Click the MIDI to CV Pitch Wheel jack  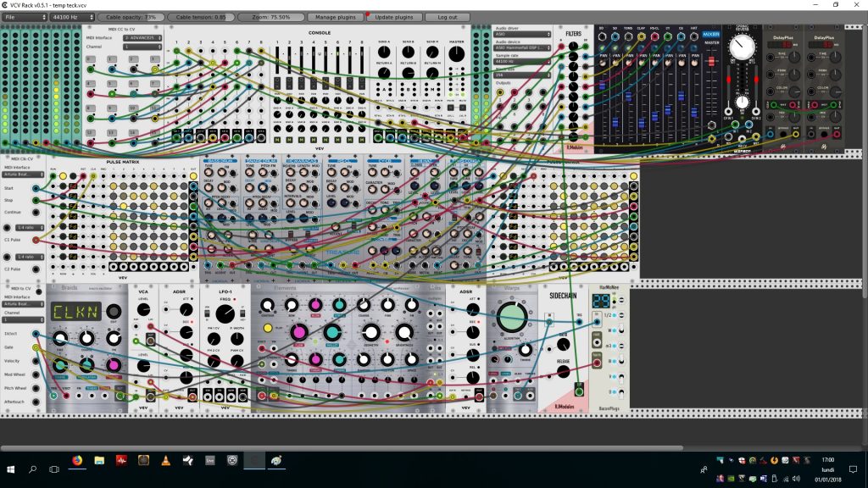pyautogui.click(x=36, y=388)
